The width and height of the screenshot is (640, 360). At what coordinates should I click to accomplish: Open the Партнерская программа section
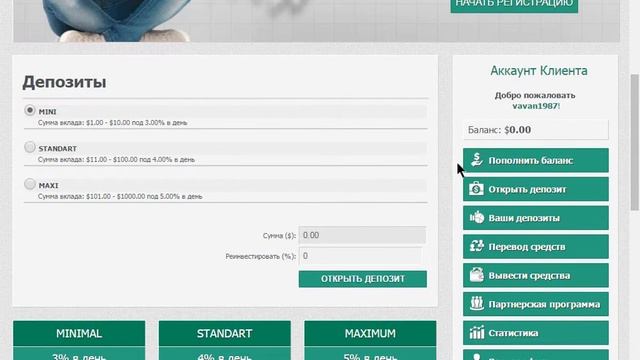(536, 304)
